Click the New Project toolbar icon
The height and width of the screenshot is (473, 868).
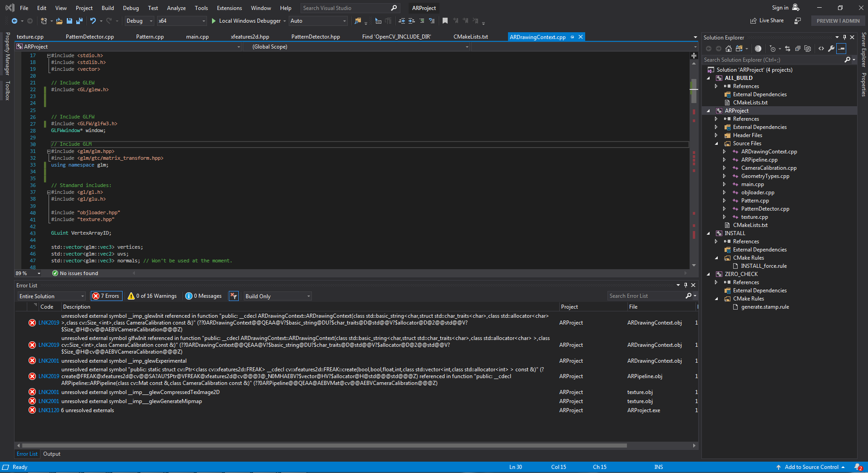point(44,21)
